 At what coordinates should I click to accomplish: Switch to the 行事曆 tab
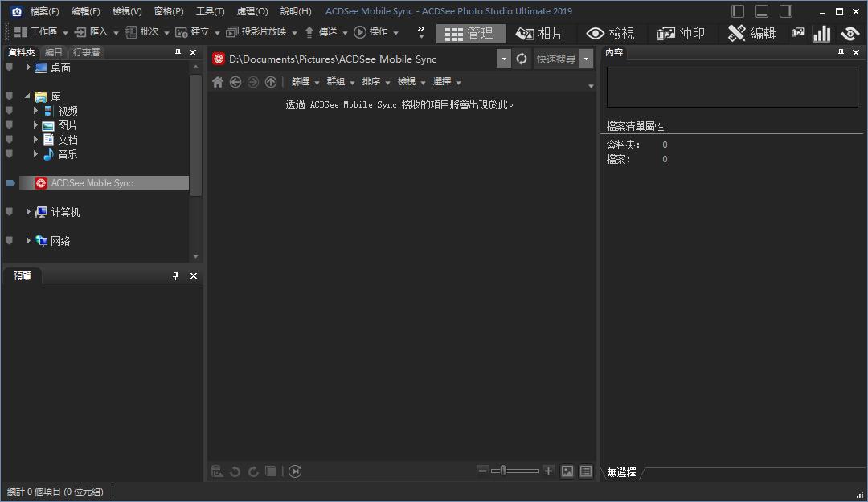(86, 52)
